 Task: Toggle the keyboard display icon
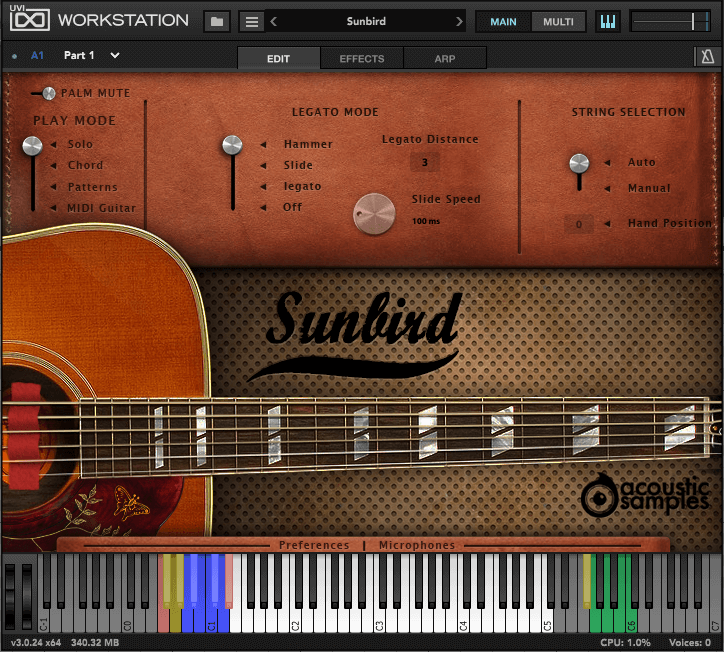coord(608,21)
